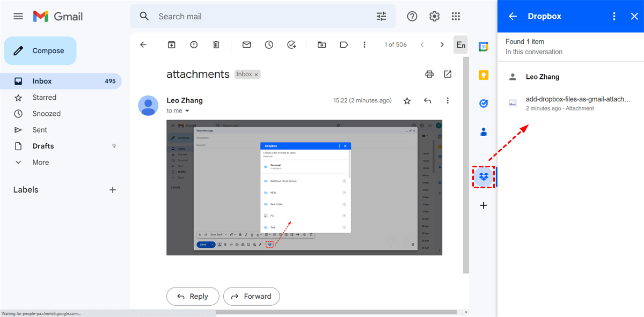Image resolution: width=644 pixels, height=317 pixels.
Task: Open Gmail settings gear
Action: pos(435,16)
